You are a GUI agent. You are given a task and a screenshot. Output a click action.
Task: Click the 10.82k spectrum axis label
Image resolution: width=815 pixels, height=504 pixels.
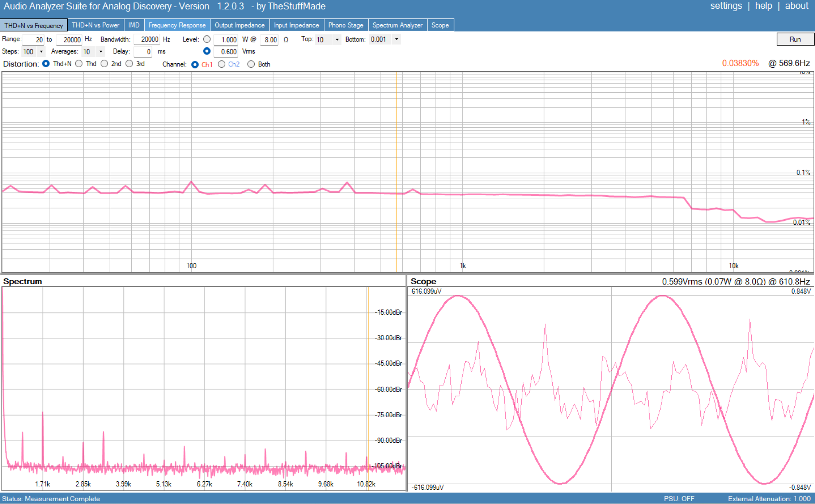(366, 484)
